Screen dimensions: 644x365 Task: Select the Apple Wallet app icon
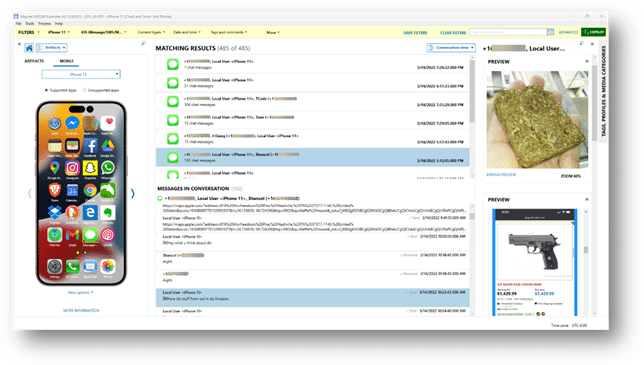coord(72,145)
